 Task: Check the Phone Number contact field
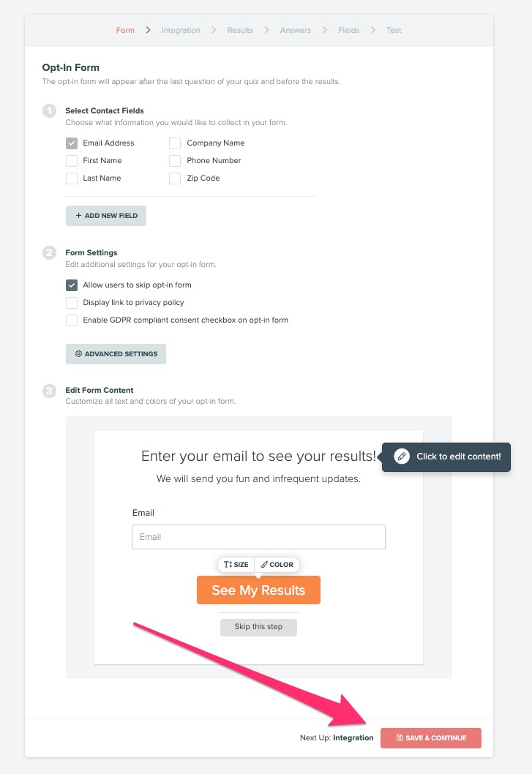[174, 160]
